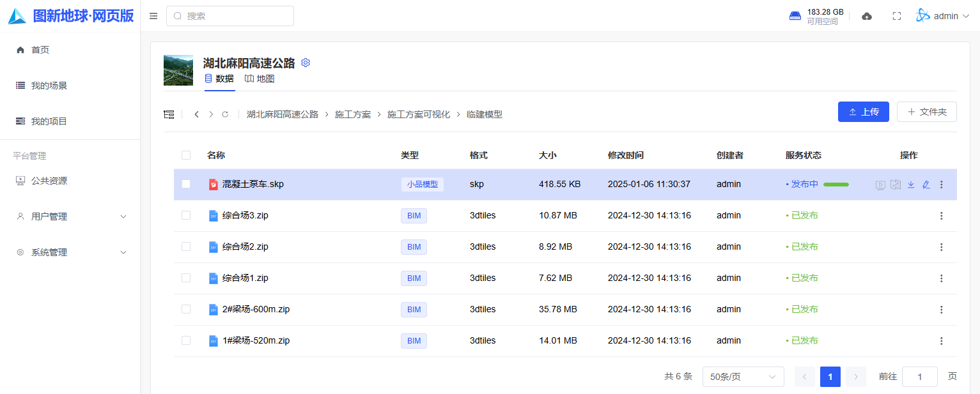Open more actions for 综合场2.zip

click(941, 247)
